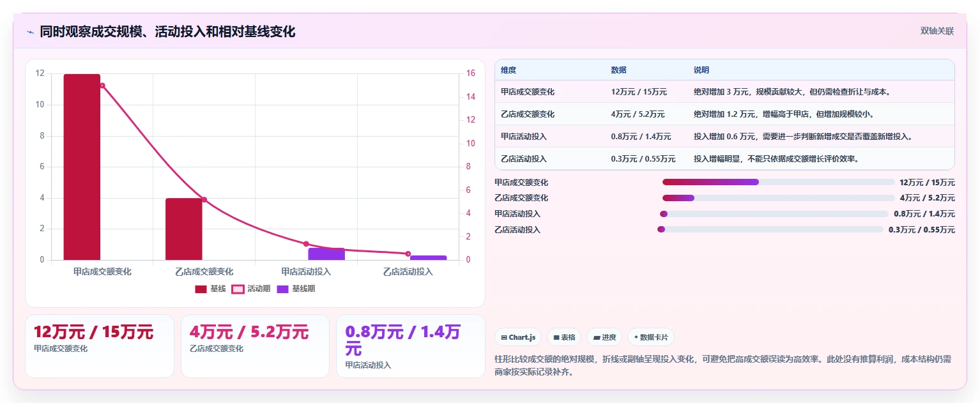Open the 12万元 / 15万元 data card

[100, 346]
